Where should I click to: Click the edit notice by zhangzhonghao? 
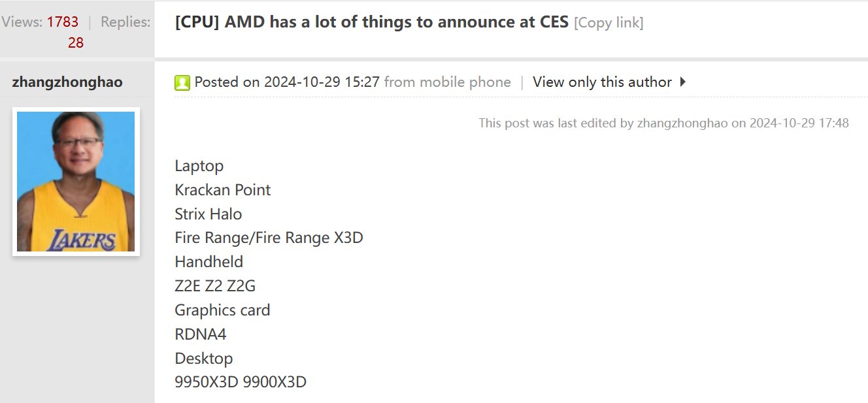pos(663,123)
